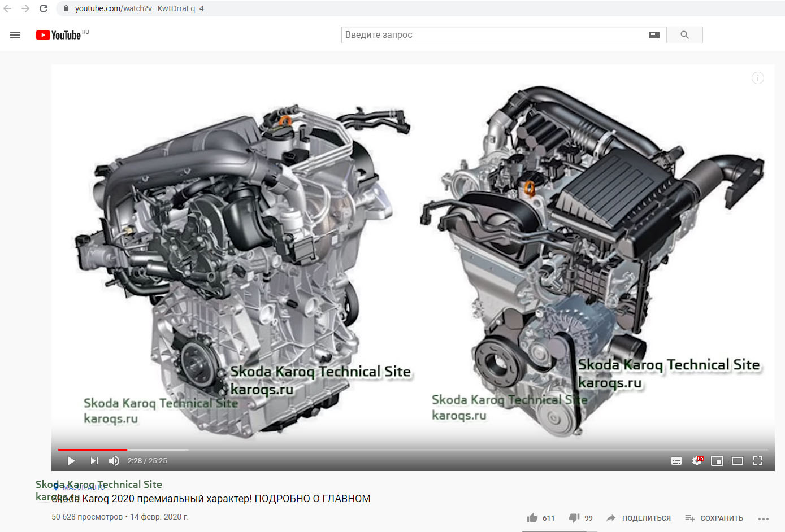
Task: Enter full screen mode
Action: tap(758, 461)
